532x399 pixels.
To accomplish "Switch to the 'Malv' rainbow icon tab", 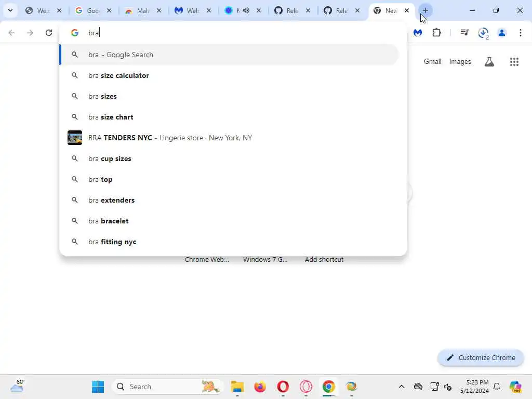I will pos(137,10).
